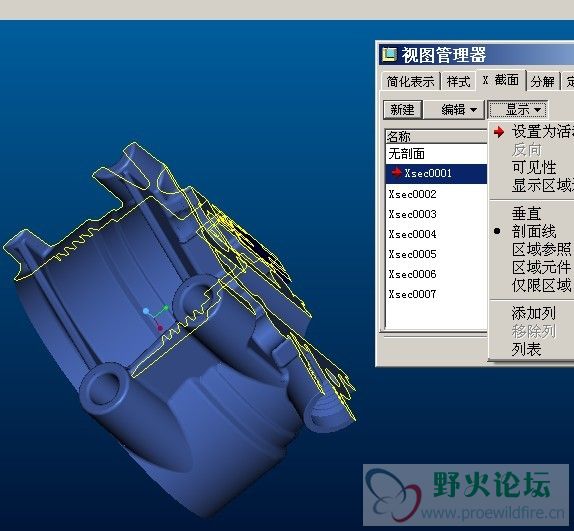Switch to the 简化表示 tab

[410, 81]
